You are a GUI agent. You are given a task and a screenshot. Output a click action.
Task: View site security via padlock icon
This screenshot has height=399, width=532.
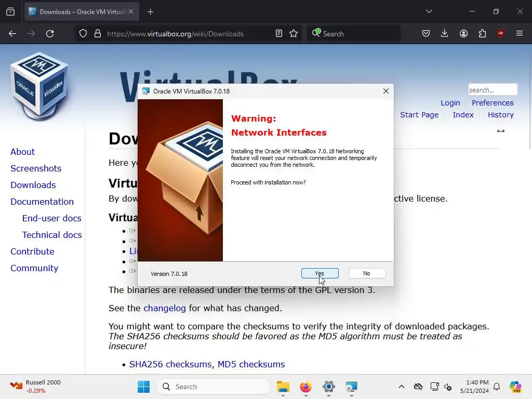click(98, 34)
